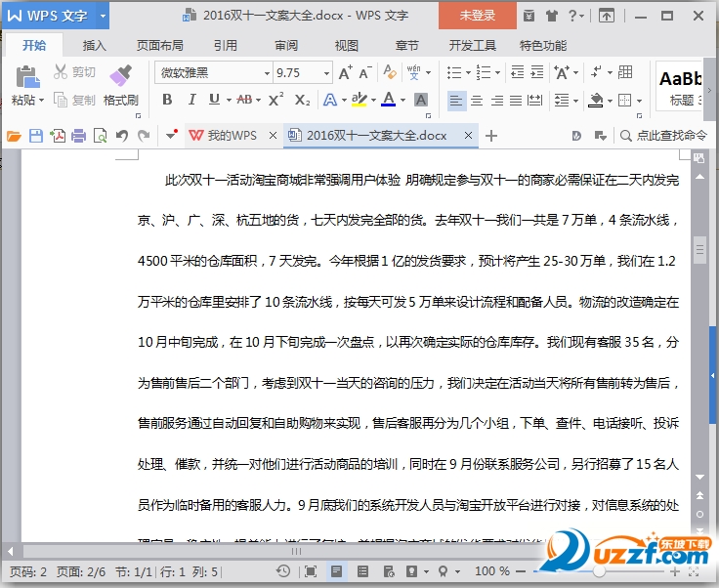719x588 pixels.
Task: Increase paragraph indent
Action: (537, 72)
